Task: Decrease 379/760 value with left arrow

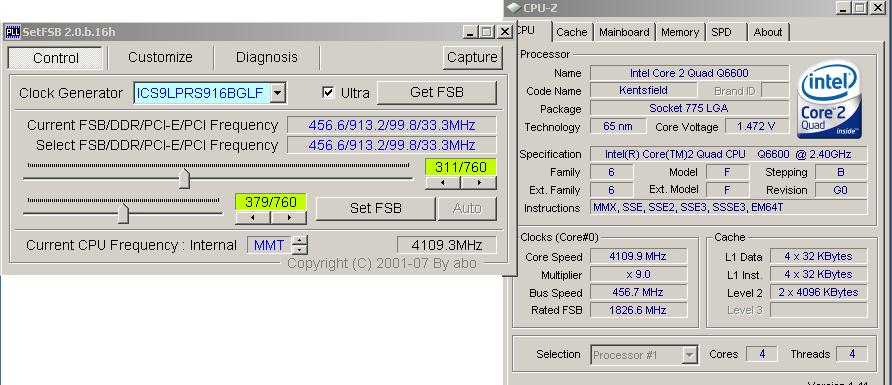Action: [x=253, y=218]
